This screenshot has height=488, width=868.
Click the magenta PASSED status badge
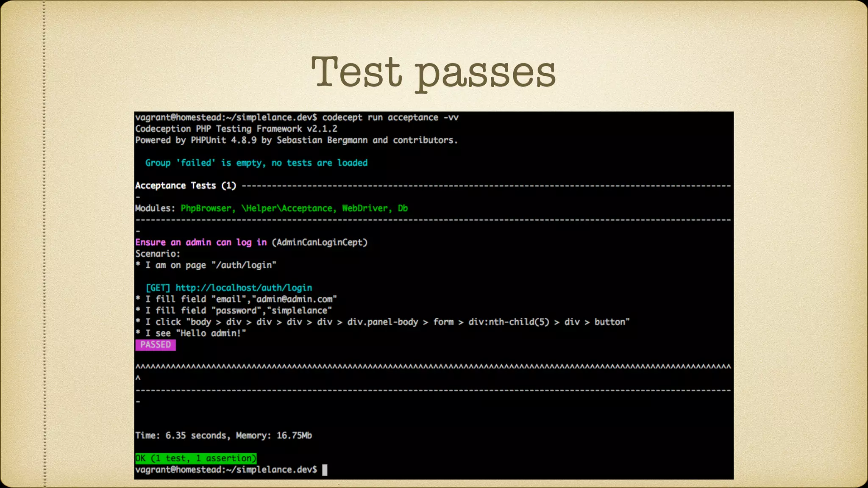[x=155, y=345]
